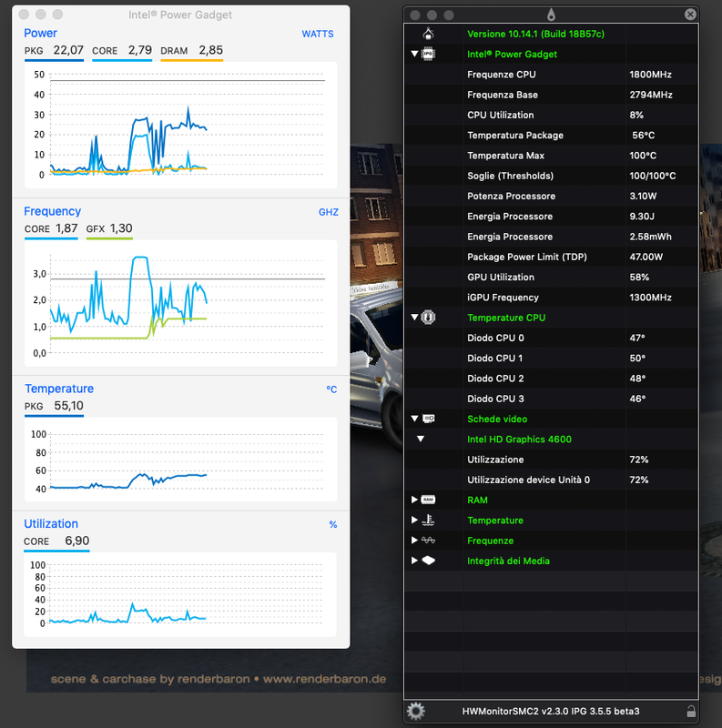Expand the Temperature group

(414, 521)
